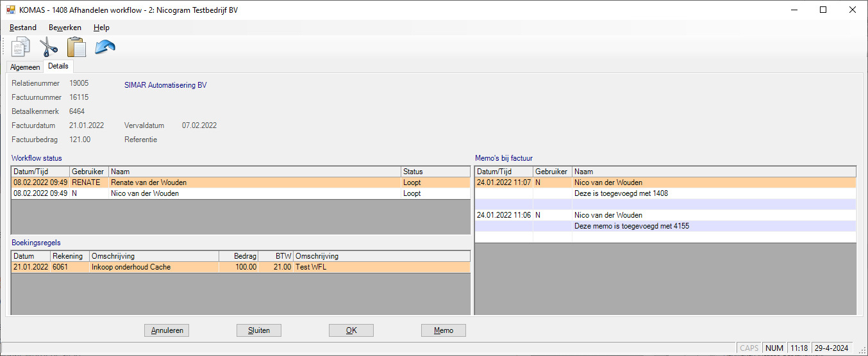This screenshot has height=356, width=868.
Task: Open the Bewerken menu
Action: pos(65,28)
